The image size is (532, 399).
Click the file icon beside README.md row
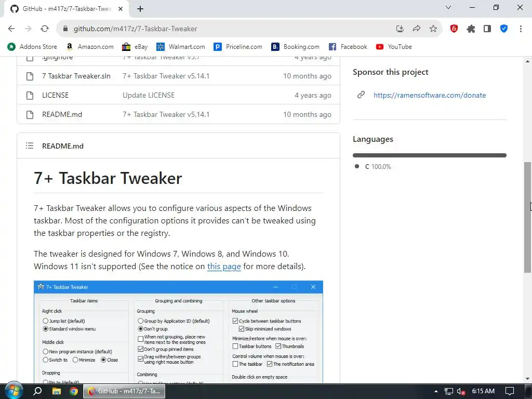(x=30, y=115)
